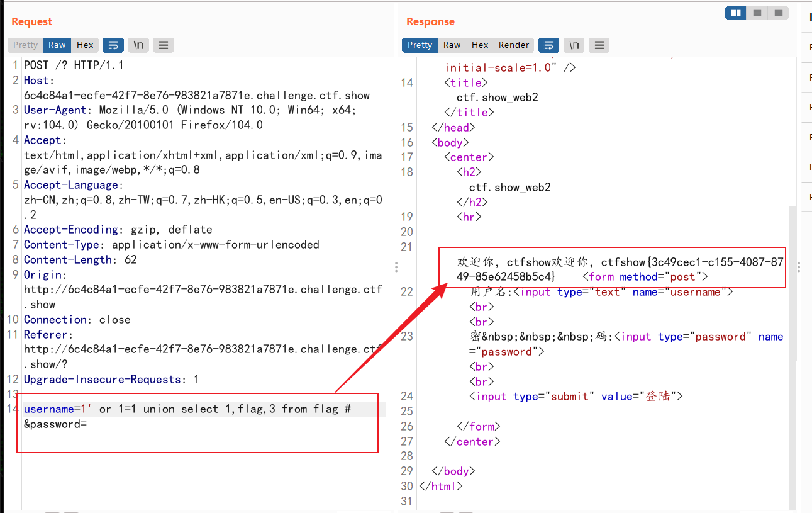Switch Request view to Pretty tab
The image size is (812, 513).
(25, 45)
